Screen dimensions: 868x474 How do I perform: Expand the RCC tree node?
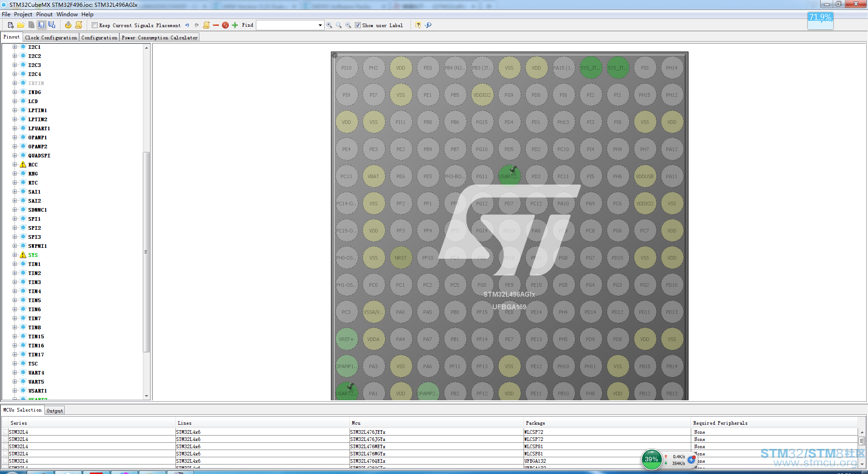click(x=14, y=165)
